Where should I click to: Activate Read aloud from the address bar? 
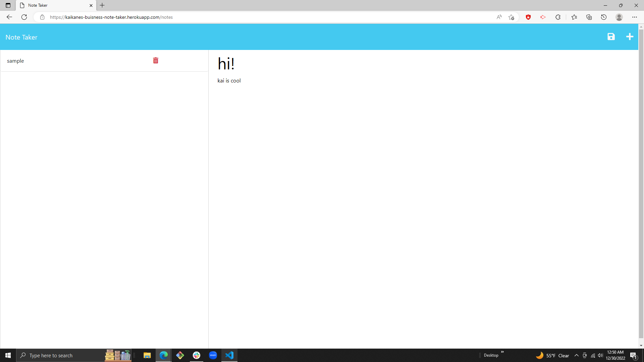(x=499, y=17)
